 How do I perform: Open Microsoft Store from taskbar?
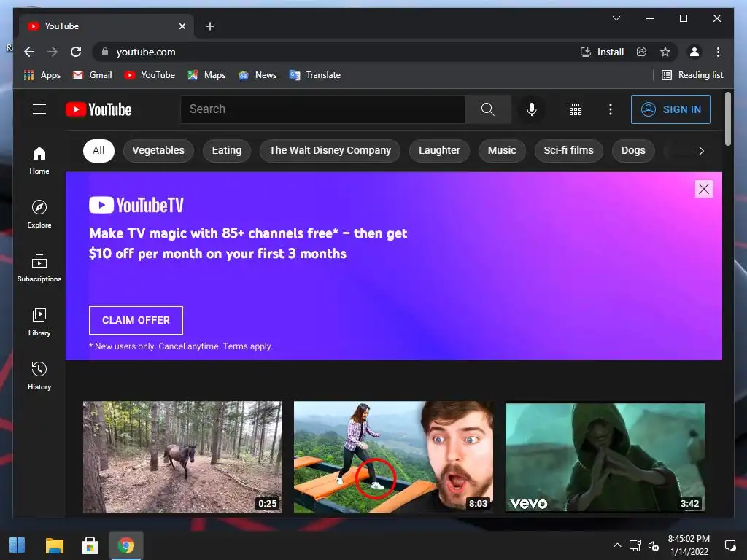(90, 545)
